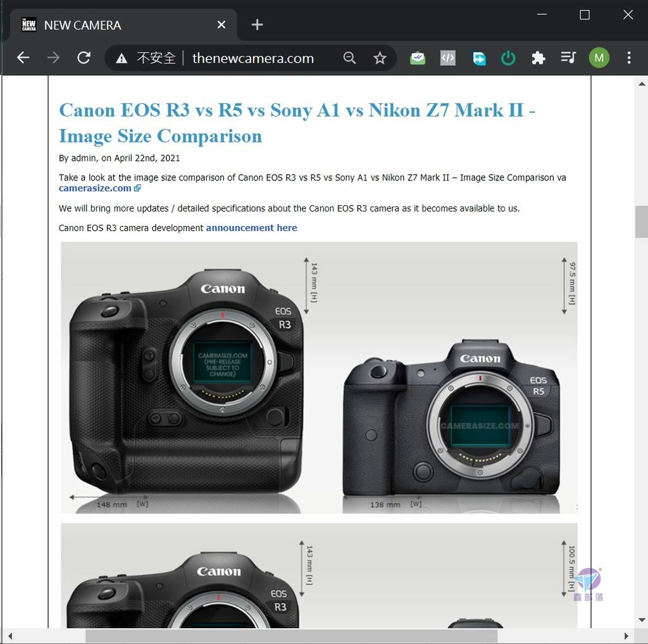
Task: Open Chrome's three-dot menu
Action: click(628, 58)
